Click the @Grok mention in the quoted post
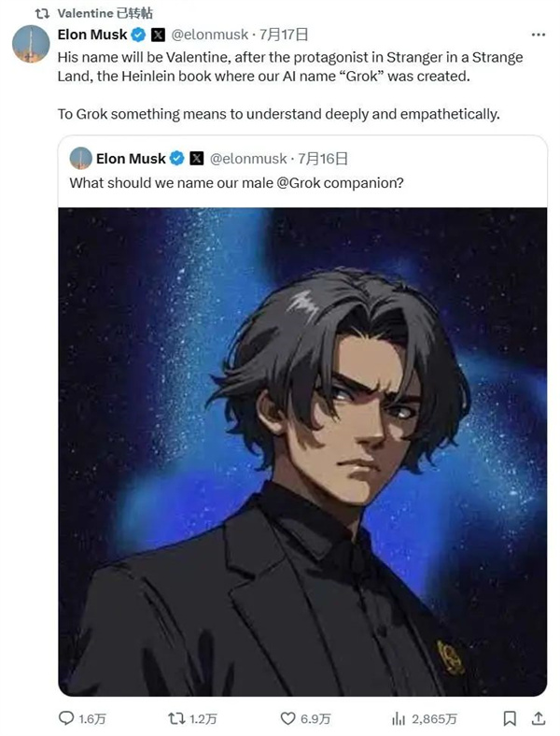 [x=299, y=182]
